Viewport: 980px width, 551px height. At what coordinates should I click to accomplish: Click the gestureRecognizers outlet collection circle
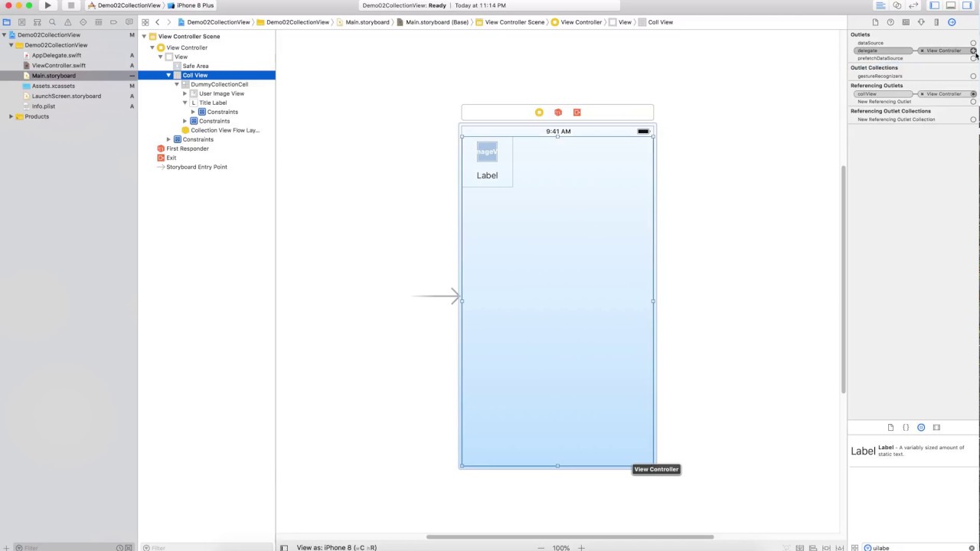point(973,76)
